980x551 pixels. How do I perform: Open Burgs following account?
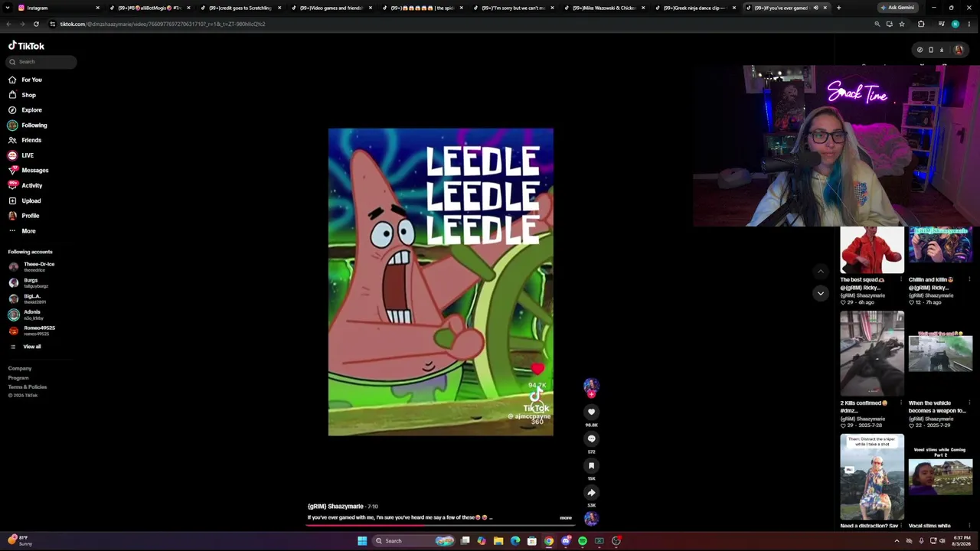28,283
